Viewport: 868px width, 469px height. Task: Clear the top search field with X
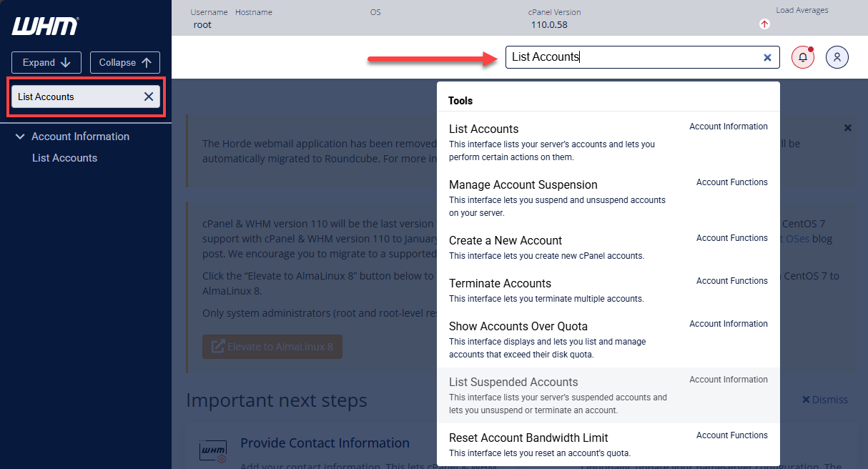[767, 57]
